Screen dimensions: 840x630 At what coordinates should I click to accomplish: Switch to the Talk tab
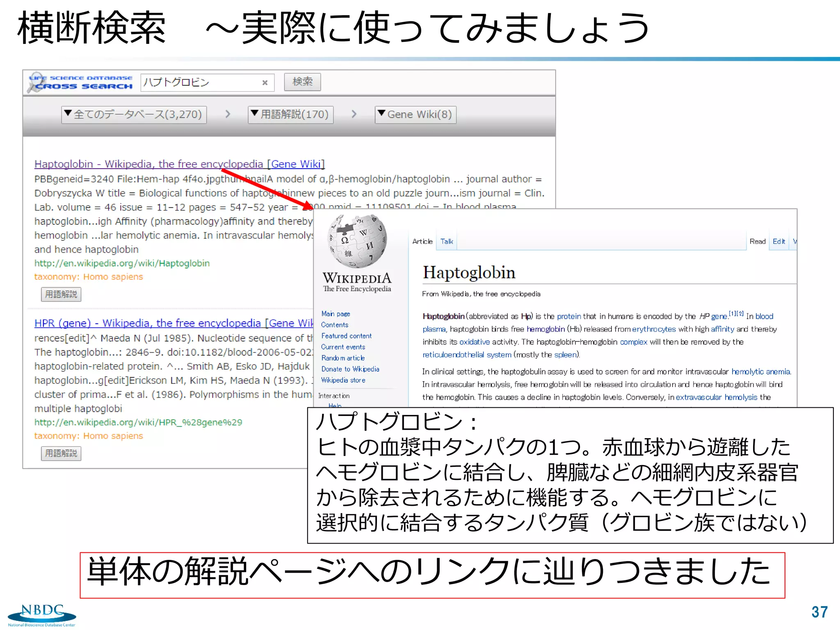click(447, 242)
